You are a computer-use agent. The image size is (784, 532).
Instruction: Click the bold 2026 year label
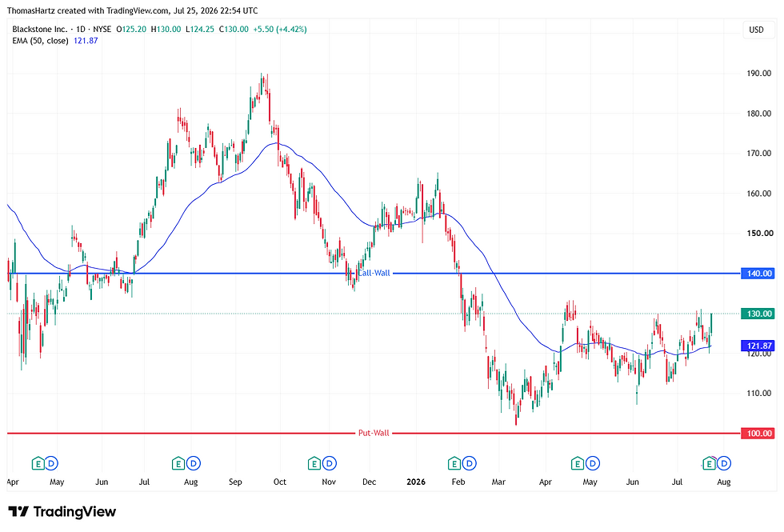(x=416, y=482)
